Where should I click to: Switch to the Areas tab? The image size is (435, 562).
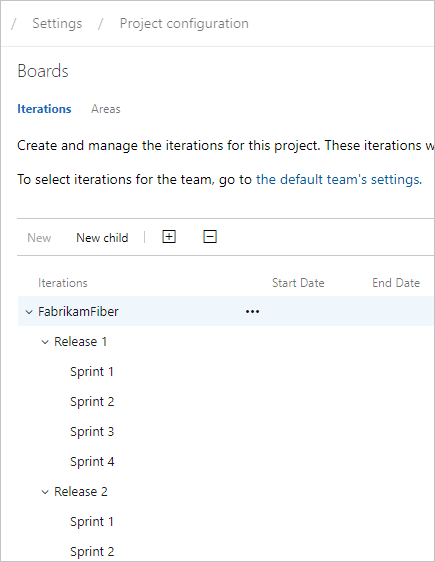pyautogui.click(x=106, y=109)
